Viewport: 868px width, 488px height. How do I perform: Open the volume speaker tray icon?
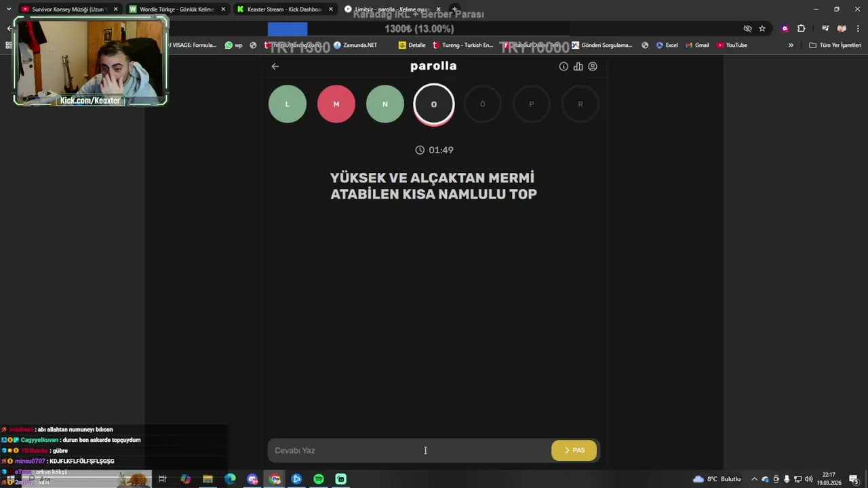(808, 479)
